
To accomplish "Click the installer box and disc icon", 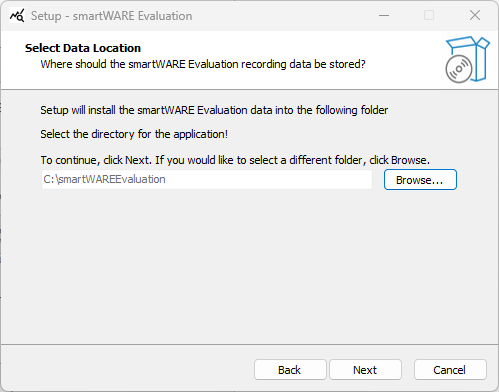I will [x=467, y=60].
